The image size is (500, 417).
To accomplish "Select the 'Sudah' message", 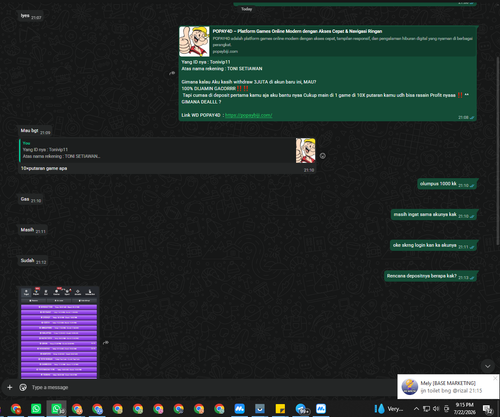I will coord(33,261).
